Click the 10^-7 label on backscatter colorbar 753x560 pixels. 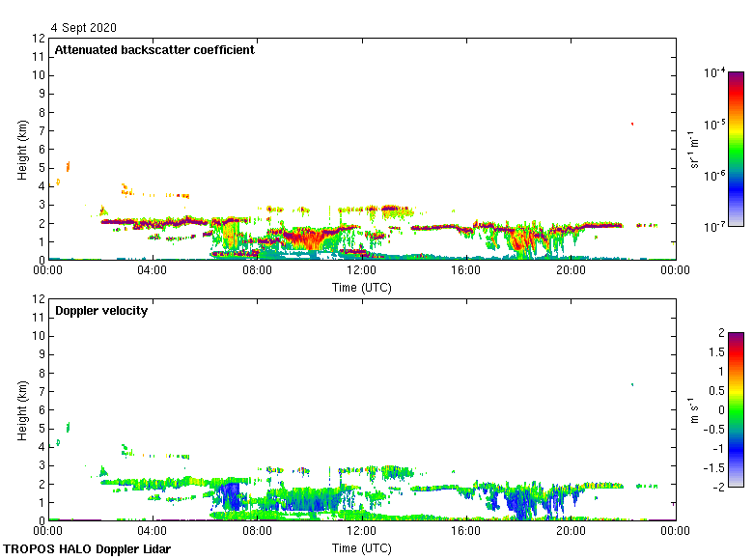click(714, 226)
